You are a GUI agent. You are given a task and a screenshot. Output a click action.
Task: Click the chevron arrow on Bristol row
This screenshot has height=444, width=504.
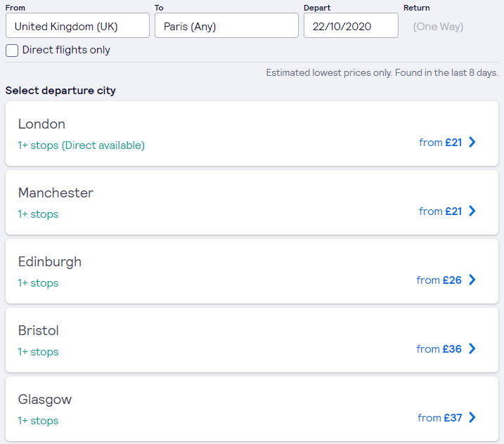click(x=472, y=348)
